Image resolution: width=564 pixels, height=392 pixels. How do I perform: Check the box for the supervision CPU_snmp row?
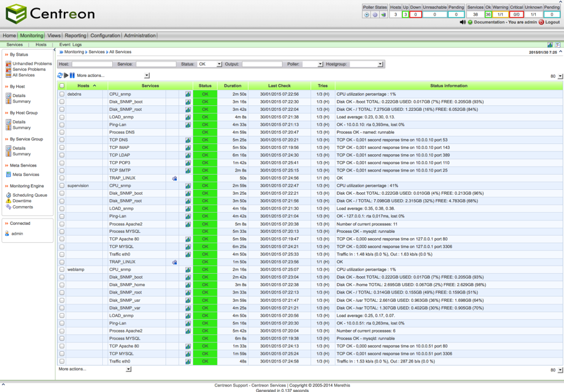62,186
